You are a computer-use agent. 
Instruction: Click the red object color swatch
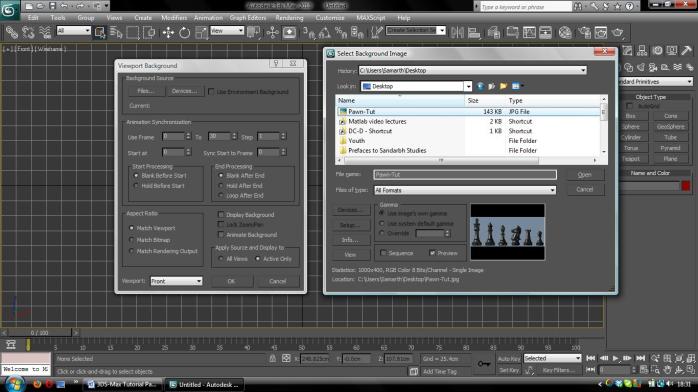click(x=686, y=186)
